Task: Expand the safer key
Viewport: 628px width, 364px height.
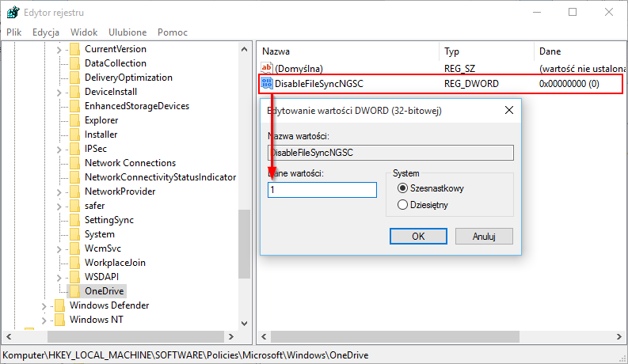Action: 59,207
